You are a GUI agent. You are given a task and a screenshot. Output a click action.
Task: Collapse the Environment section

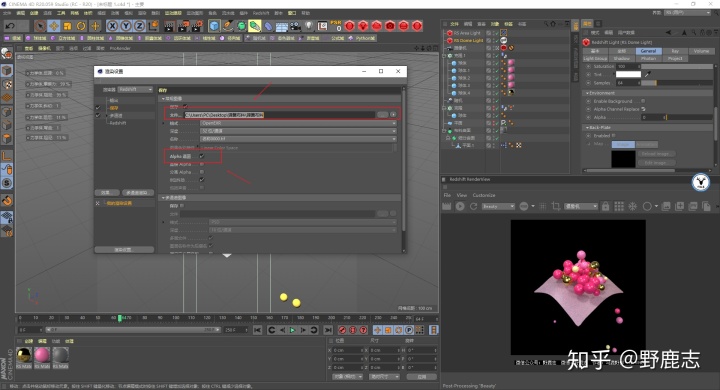[x=587, y=93]
